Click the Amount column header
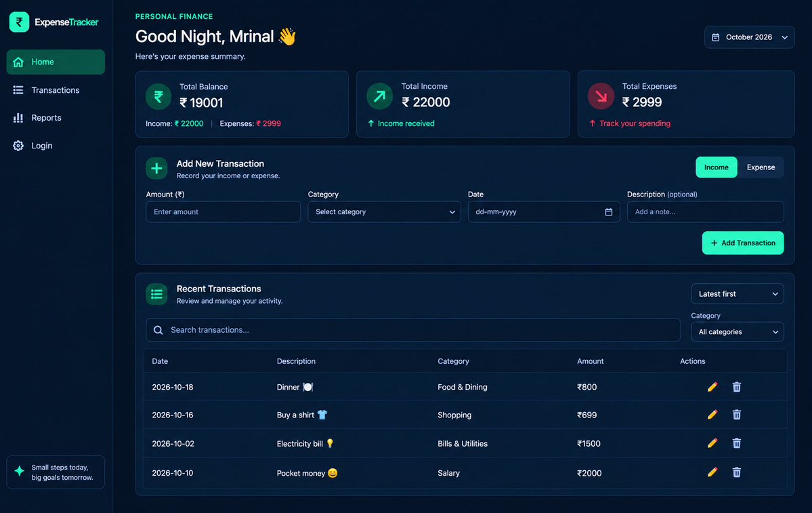Image resolution: width=812 pixels, height=513 pixels. pos(591,361)
